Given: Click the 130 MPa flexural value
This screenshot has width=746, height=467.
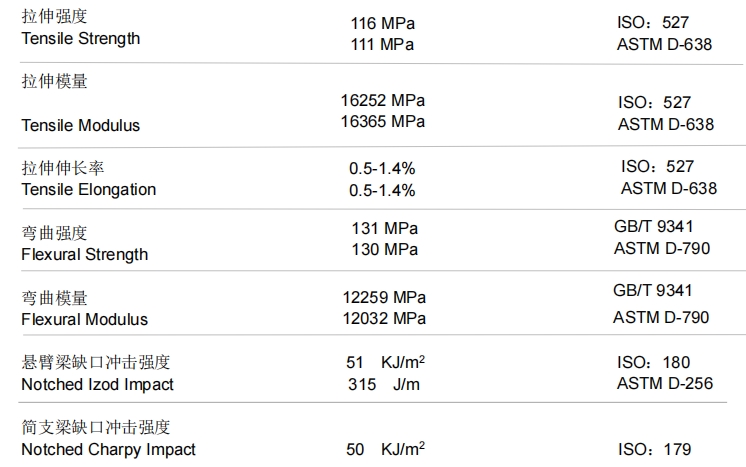Looking at the screenshot, I should click(x=385, y=249).
